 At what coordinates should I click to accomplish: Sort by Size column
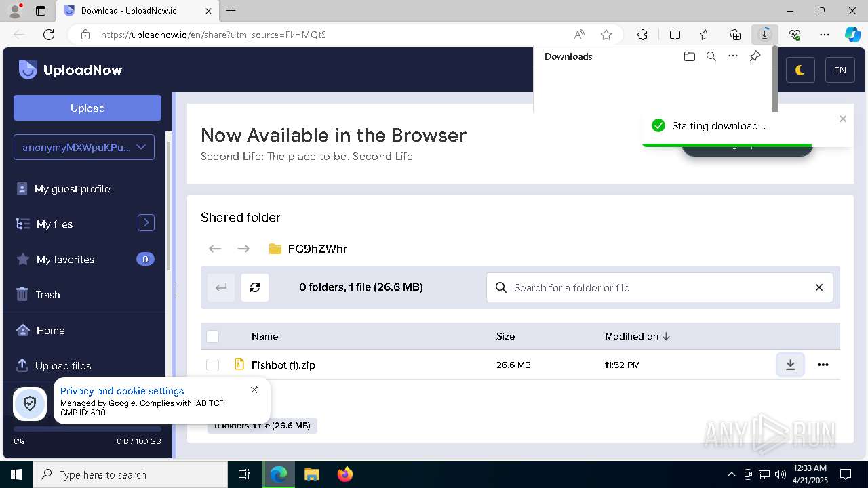click(505, 336)
